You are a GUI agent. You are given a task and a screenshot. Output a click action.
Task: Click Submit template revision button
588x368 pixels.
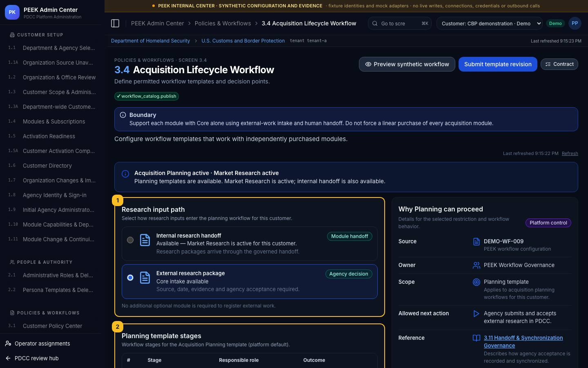[498, 64]
